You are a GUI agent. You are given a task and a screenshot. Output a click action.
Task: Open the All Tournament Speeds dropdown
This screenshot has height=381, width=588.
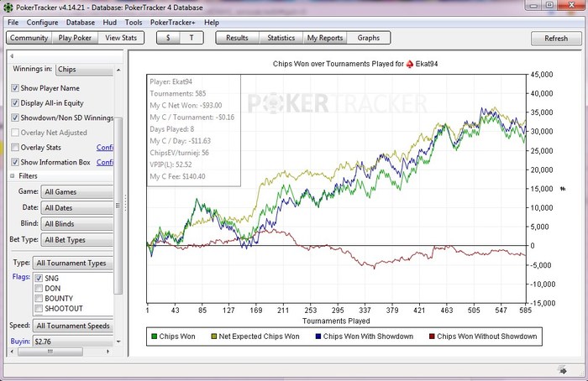pyautogui.click(x=73, y=326)
